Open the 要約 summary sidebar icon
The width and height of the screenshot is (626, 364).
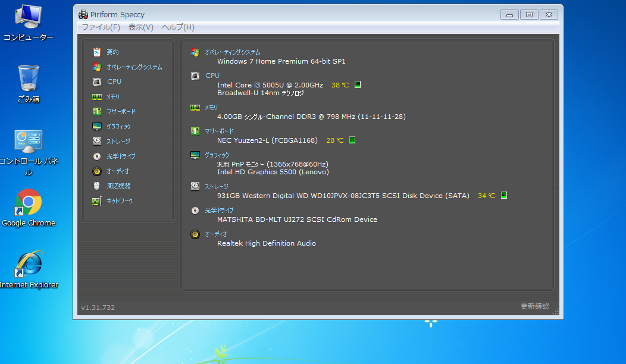[x=96, y=52]
